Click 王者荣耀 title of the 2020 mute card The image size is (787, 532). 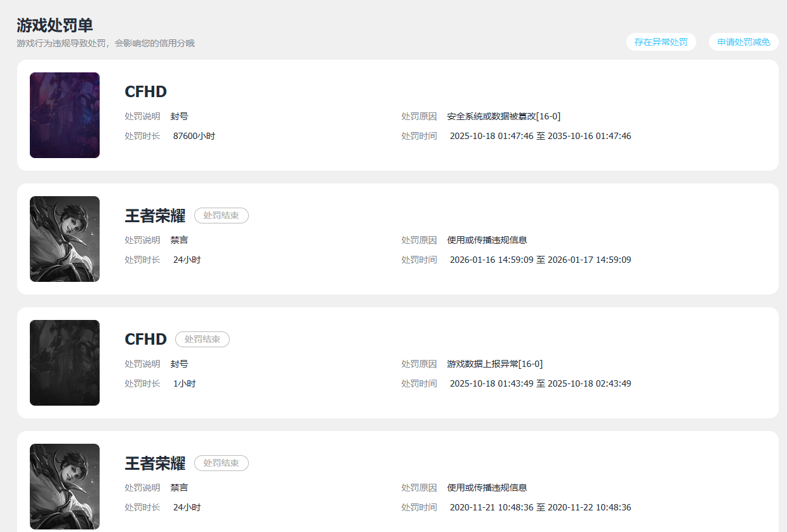[x=155, y=463]
